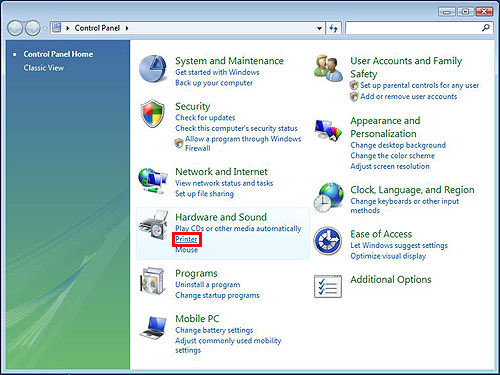
Task: Open the address bar history dropdown
Action: [x=319, y=28]
